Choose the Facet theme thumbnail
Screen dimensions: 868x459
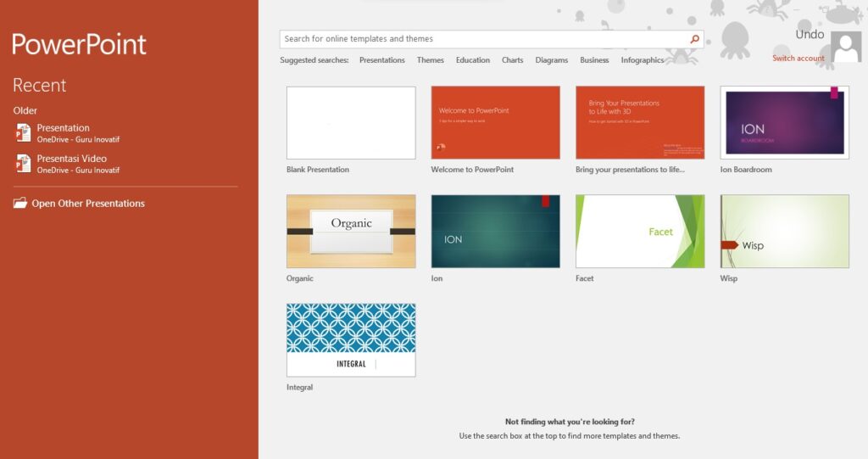[x=640, y=231]
